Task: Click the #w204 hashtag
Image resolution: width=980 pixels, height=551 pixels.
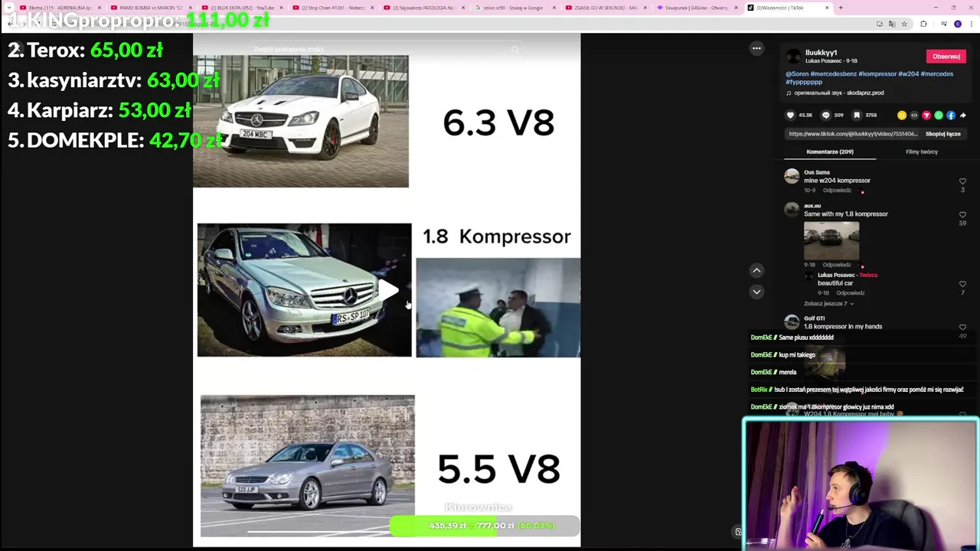Action: 908,74
